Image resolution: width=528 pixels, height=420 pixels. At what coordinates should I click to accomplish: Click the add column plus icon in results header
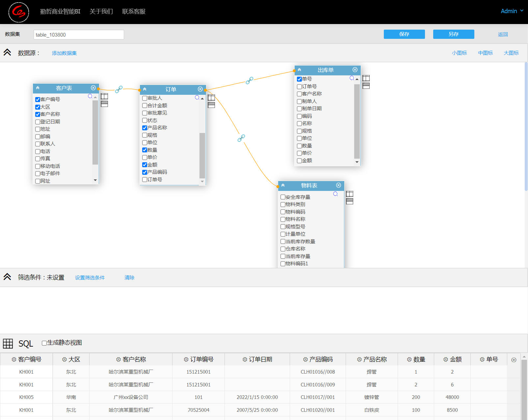tap(514, 360)
